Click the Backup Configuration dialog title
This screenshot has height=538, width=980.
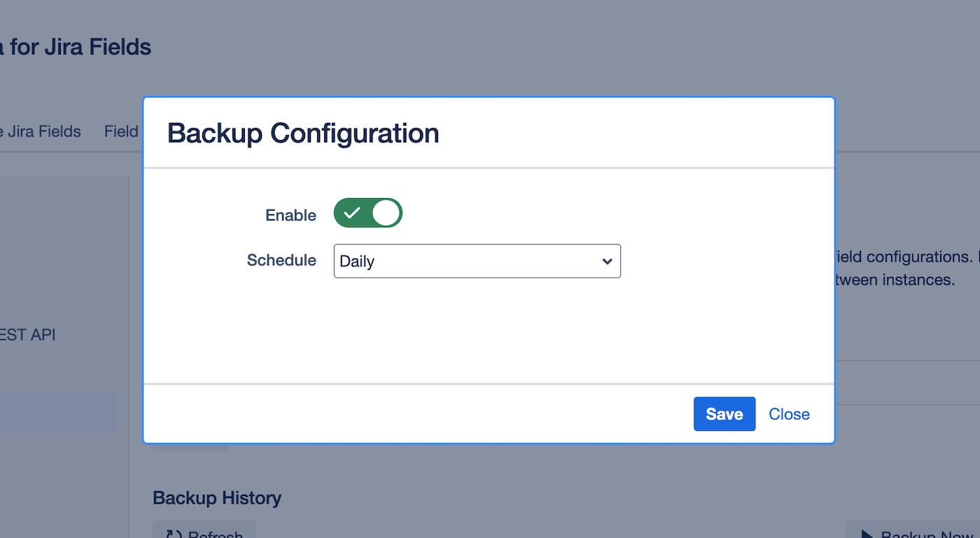pyautogui.click(x=303, y=133)
